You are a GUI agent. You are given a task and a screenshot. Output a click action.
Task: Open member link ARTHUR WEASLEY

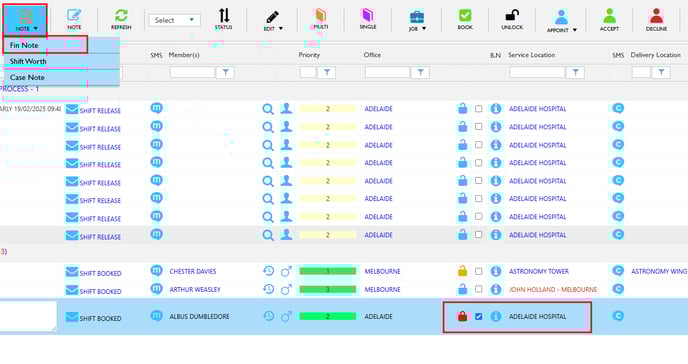click(195, 289)
